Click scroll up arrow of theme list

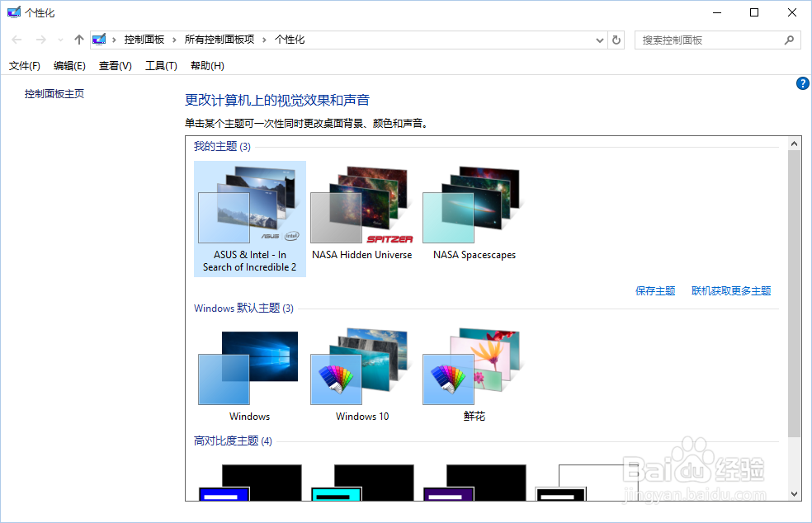pos(794,144)
